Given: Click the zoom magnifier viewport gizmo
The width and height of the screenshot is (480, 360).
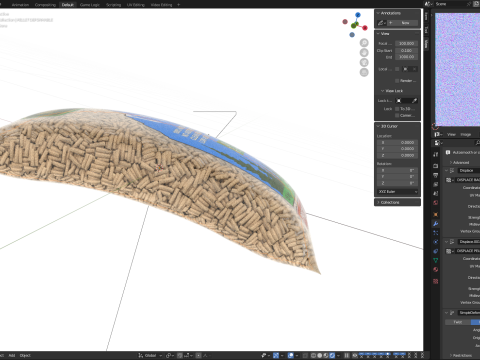Looking at the screenshot, I should coord(364,43).
